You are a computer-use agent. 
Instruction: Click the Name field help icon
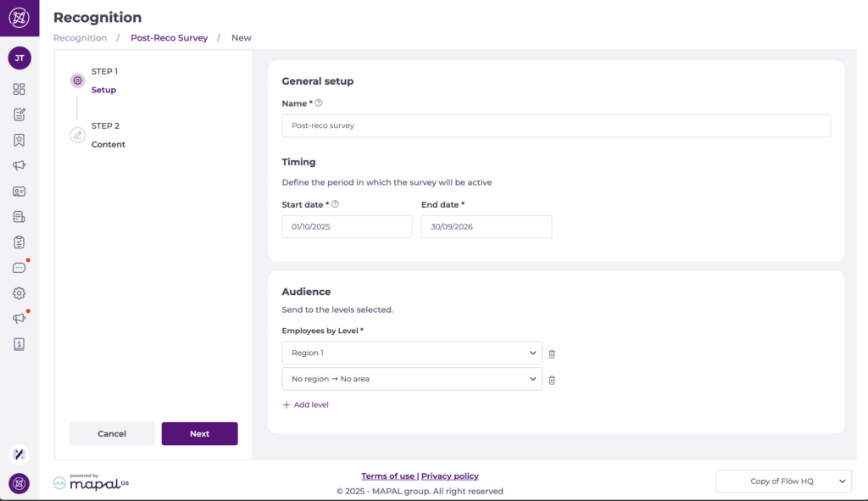[x=319, y=103]
